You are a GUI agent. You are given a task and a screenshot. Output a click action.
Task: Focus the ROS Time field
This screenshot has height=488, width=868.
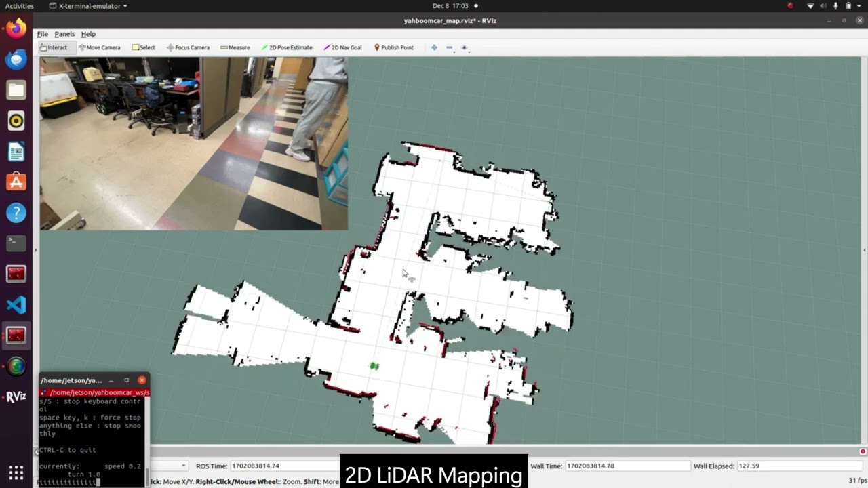click(284, 466)
